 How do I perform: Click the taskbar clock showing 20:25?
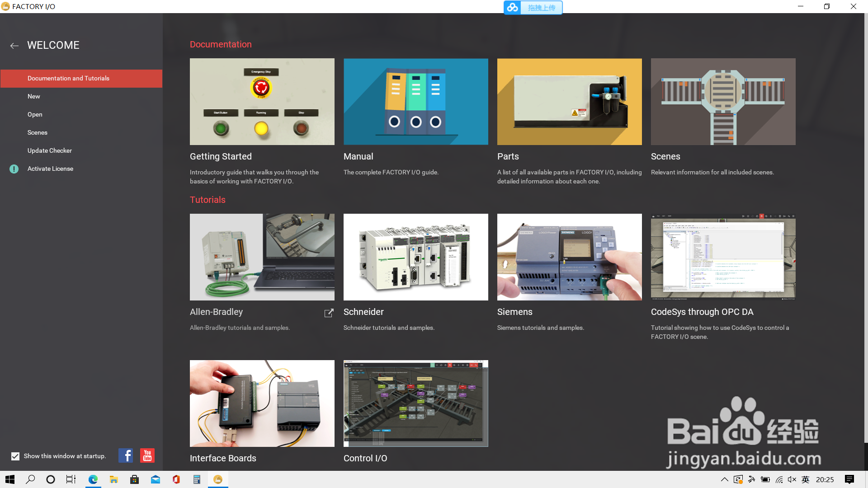point(825,479)
